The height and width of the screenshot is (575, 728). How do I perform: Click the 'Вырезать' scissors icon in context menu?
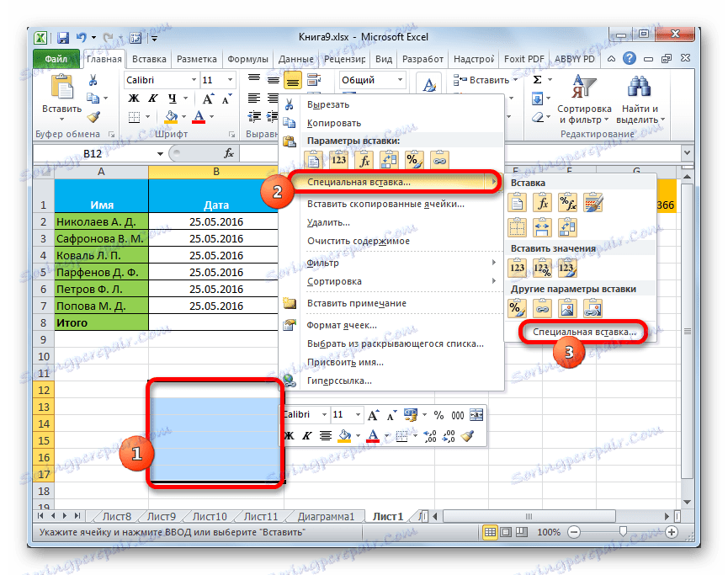(289, 105)
